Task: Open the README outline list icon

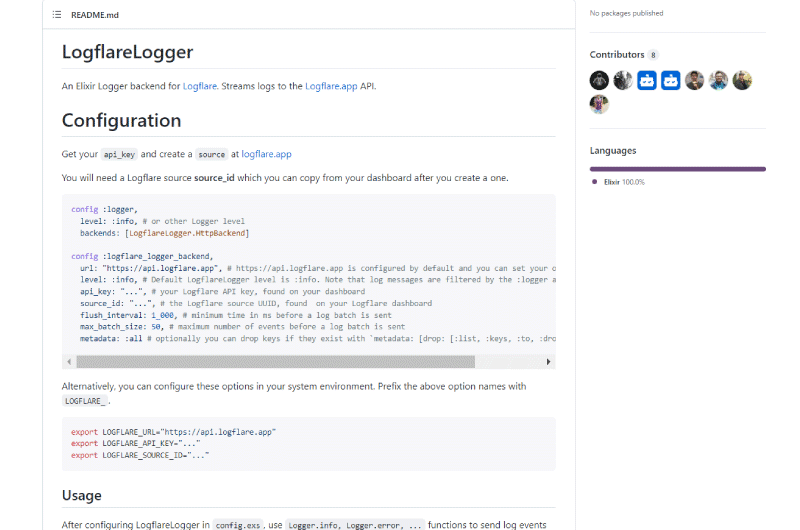Action: 57,15
